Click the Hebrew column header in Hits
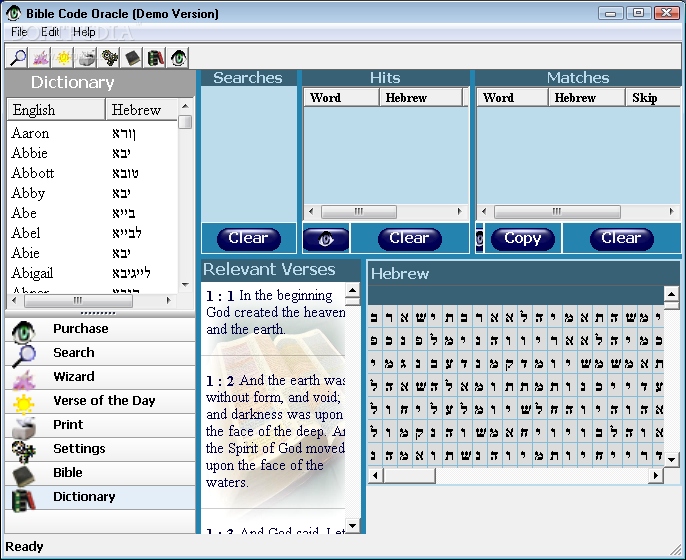Viewport: 686px width, 560px height. click(x=421, y=98)
